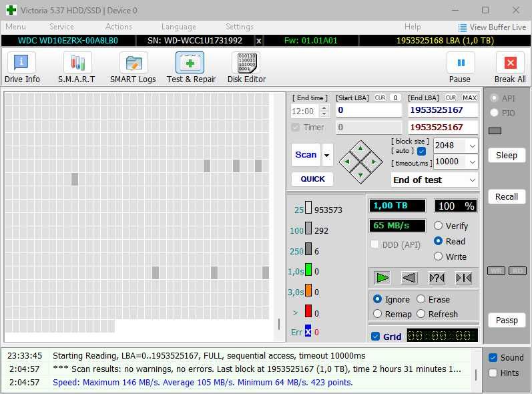Open the End of test dropdown
The width and height of the screenshot is (532, 394).
click(x=473, y=180)
